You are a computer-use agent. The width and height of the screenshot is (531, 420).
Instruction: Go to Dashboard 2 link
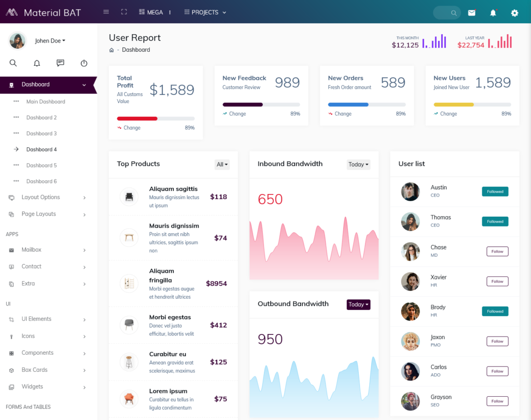point(41,118)
